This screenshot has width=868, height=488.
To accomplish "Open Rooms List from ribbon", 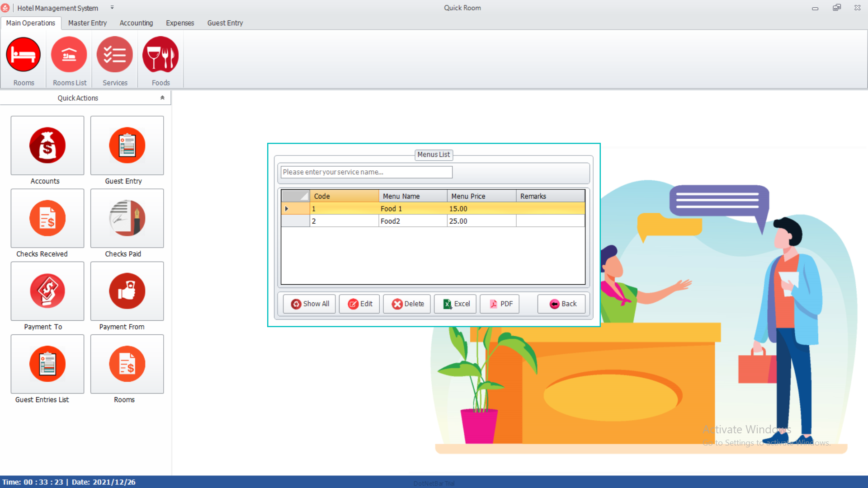I will (x=69, y=55).
